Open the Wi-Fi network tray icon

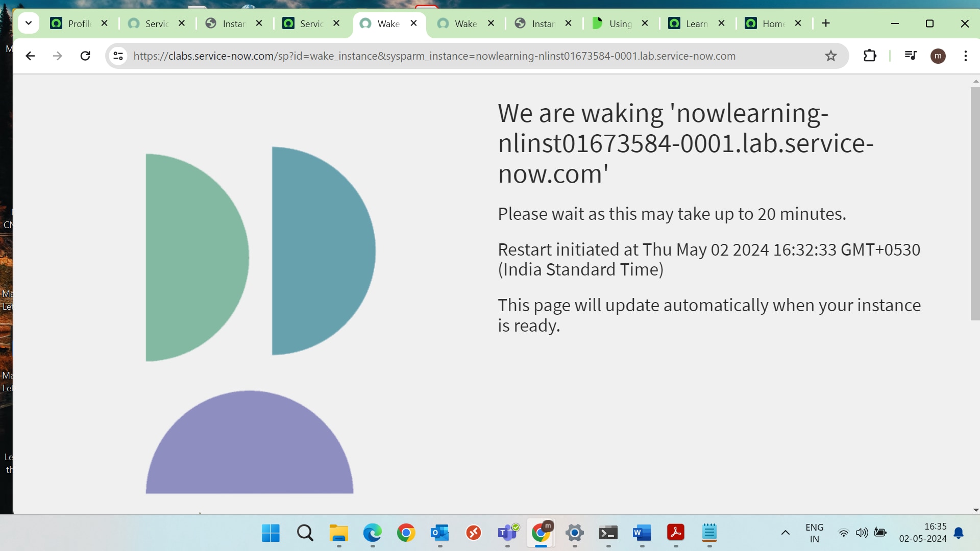[844, 533]
